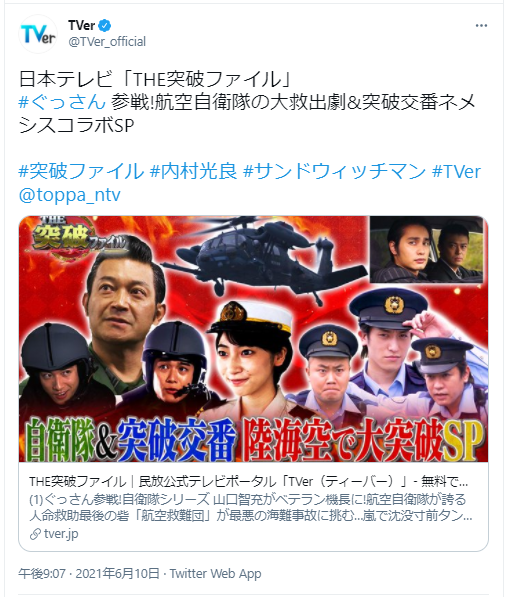Open the TVer display name
The image size is (509, 597).
(x=81, y=26)
